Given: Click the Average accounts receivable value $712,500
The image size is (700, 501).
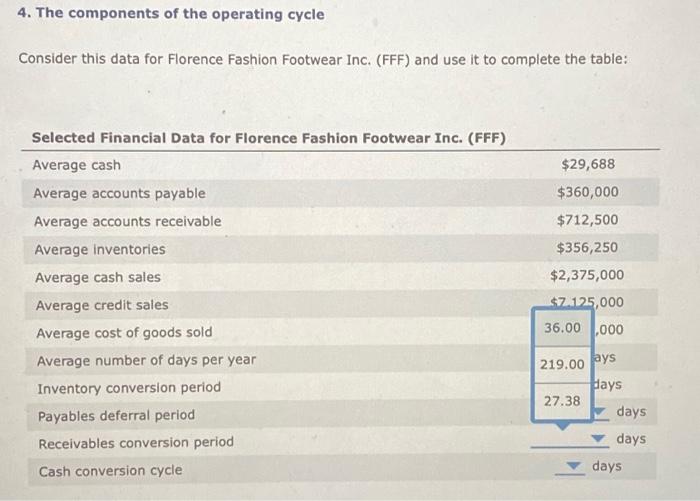Looking at the screenshot, I should 587,220.
